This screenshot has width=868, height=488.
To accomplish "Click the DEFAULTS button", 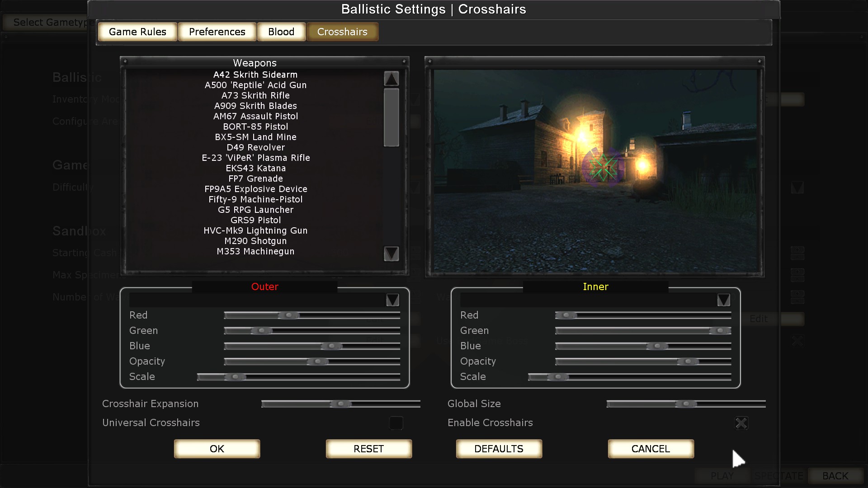I will coord(499,449).
